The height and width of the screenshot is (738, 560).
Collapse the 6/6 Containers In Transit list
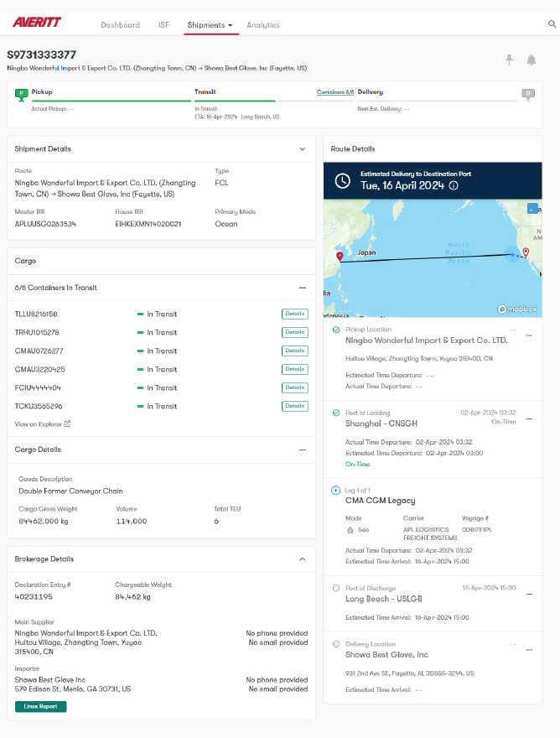tap(303, 288)
